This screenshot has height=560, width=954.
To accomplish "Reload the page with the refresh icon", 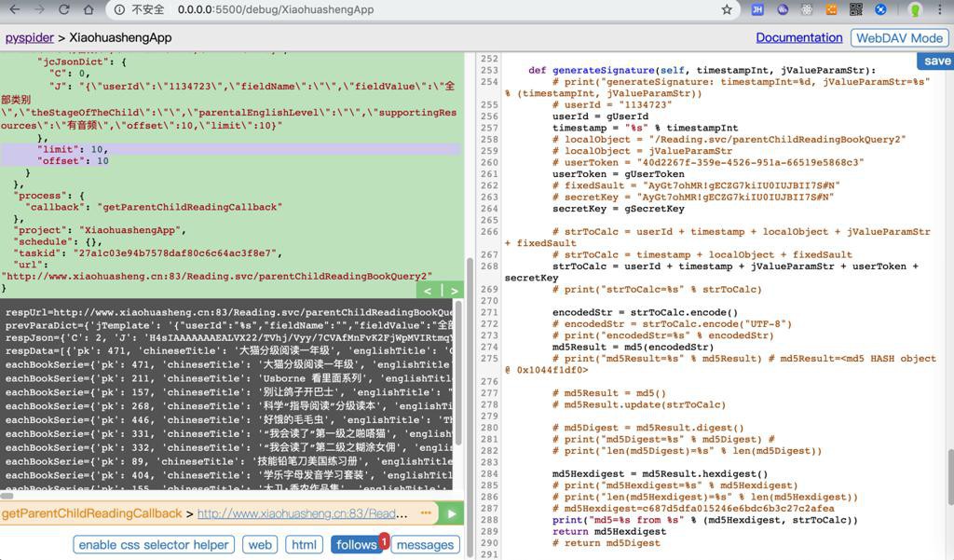I will pyautogui.click(x=64, y=9).
